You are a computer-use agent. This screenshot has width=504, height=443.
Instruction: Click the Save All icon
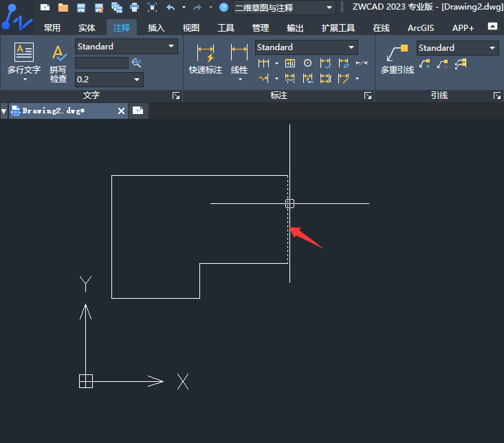pyautogui.click(x=117, y=8)
